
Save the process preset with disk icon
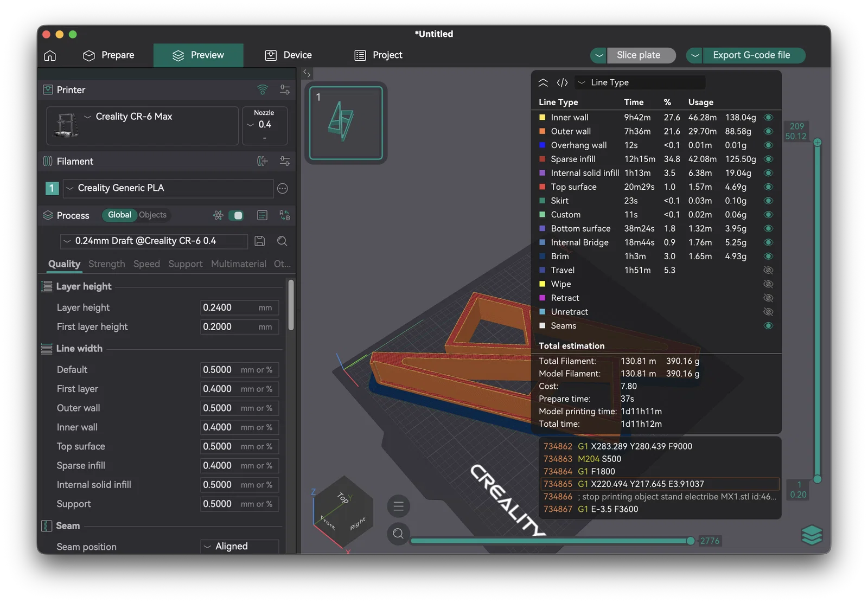click(x=260, y=241)
